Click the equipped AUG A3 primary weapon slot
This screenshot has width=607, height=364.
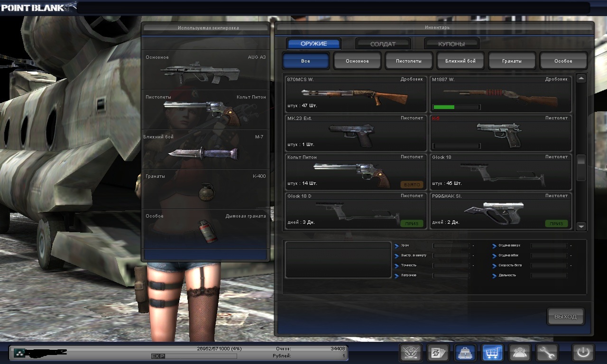point(205,70)
